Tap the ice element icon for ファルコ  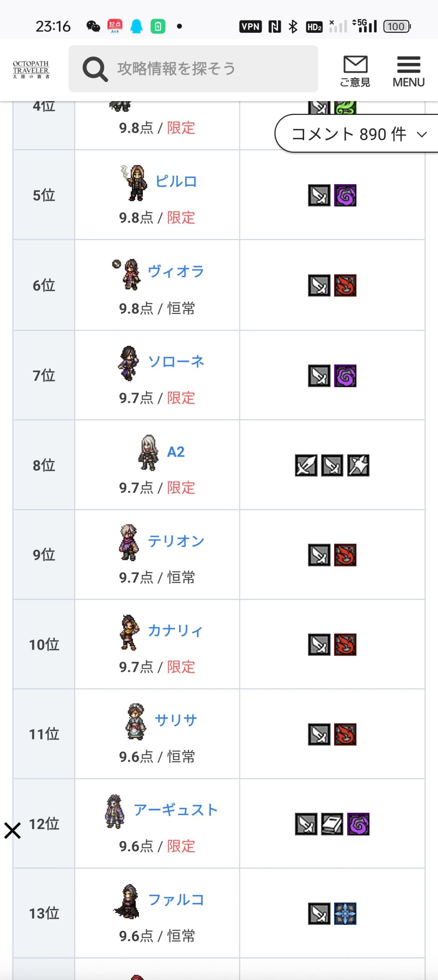345,913
